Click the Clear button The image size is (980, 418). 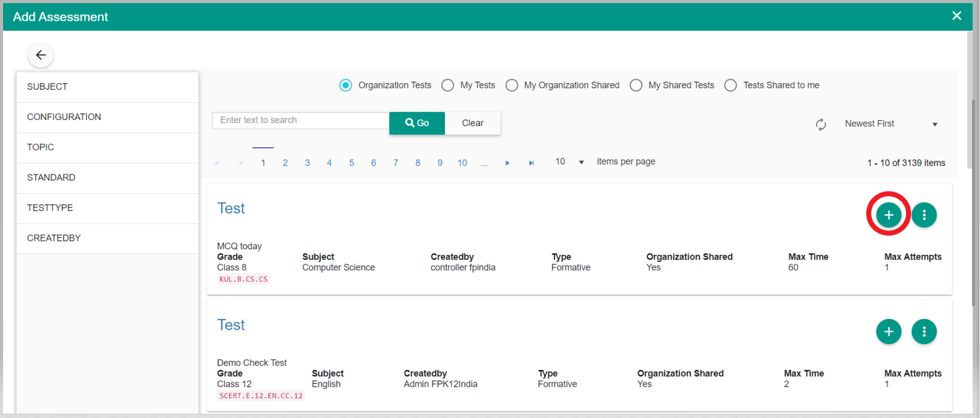(472, 123)
